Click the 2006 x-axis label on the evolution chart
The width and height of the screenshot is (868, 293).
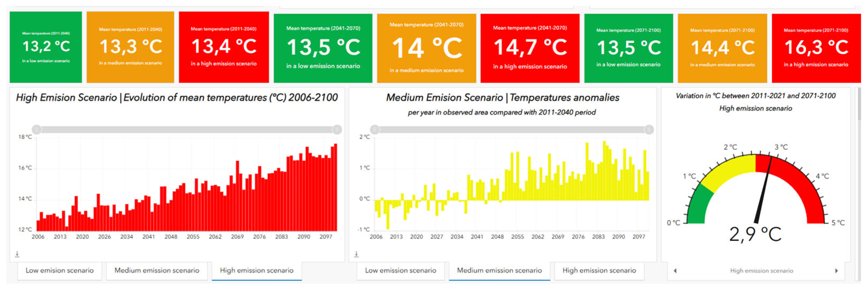coord(38,237)
